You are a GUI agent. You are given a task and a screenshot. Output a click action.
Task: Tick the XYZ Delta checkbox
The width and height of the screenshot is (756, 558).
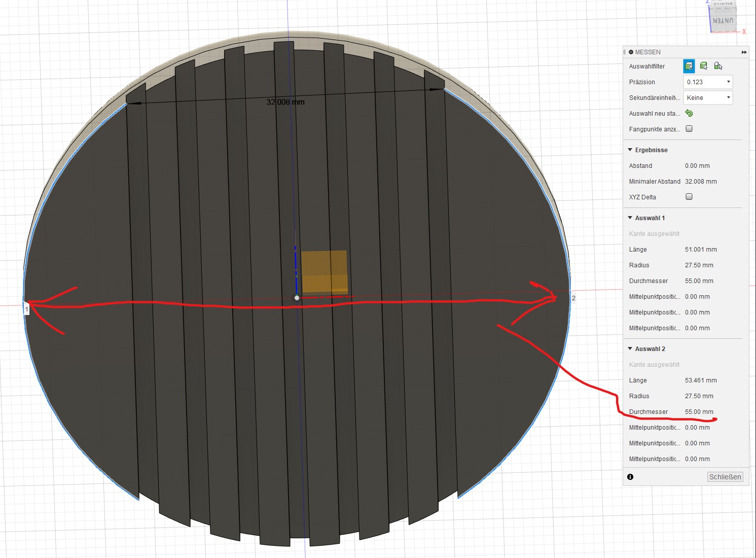click(689, 197)
